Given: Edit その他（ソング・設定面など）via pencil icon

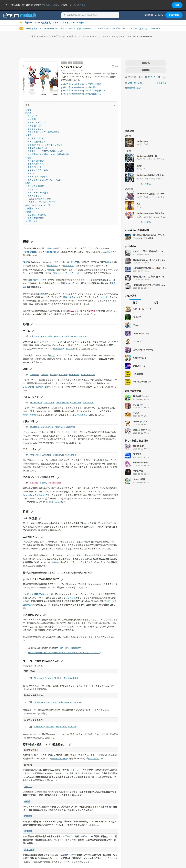Looking at the screenshot, I should click(x=58, y=477).
